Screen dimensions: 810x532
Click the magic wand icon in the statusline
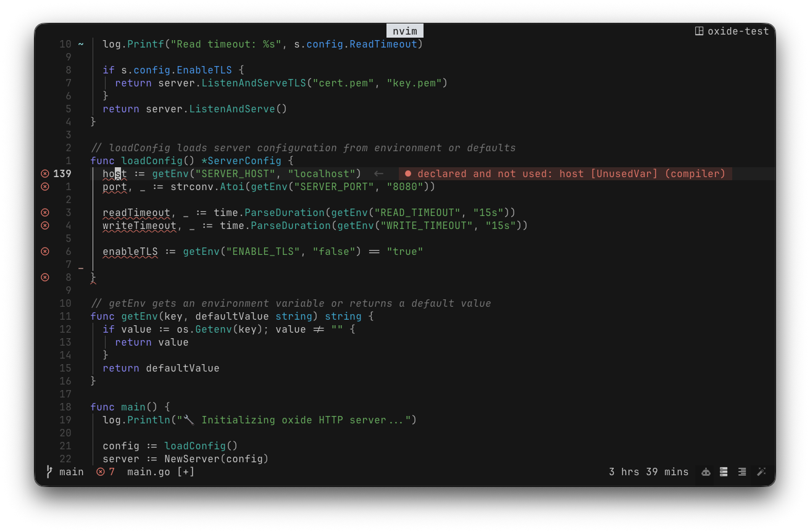pos(761,472)
